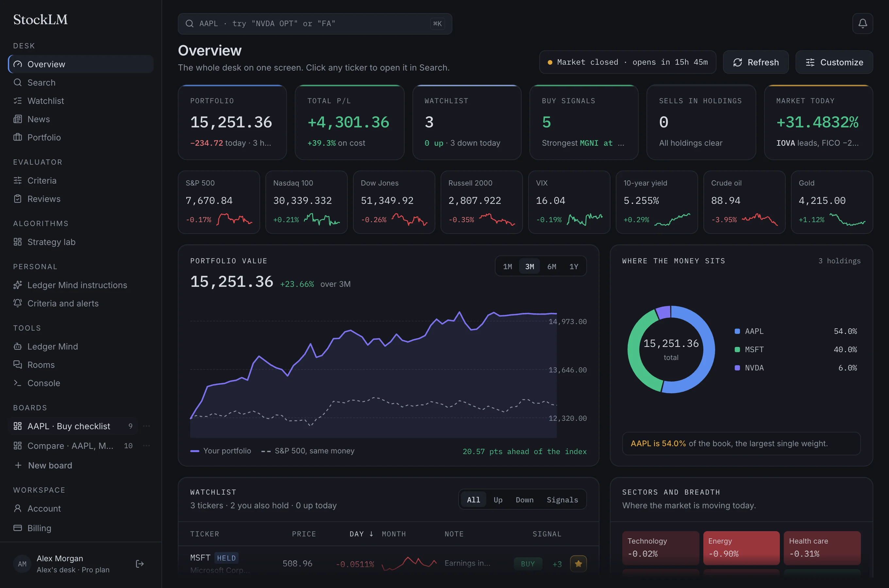Open the Gold index card

pos(832,202)
